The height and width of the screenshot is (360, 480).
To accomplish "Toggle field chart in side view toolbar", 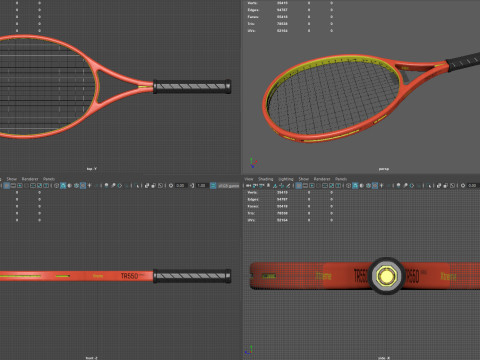I will (325, 185).
